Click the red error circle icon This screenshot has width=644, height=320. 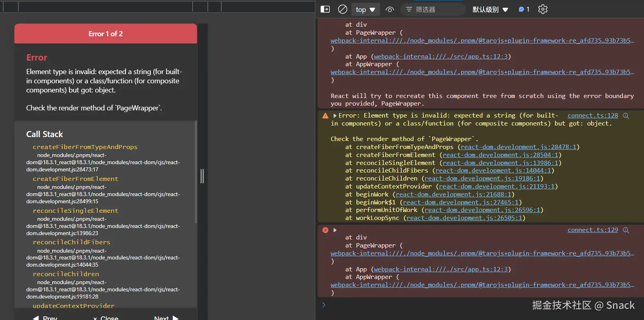(x=325, y=230)
